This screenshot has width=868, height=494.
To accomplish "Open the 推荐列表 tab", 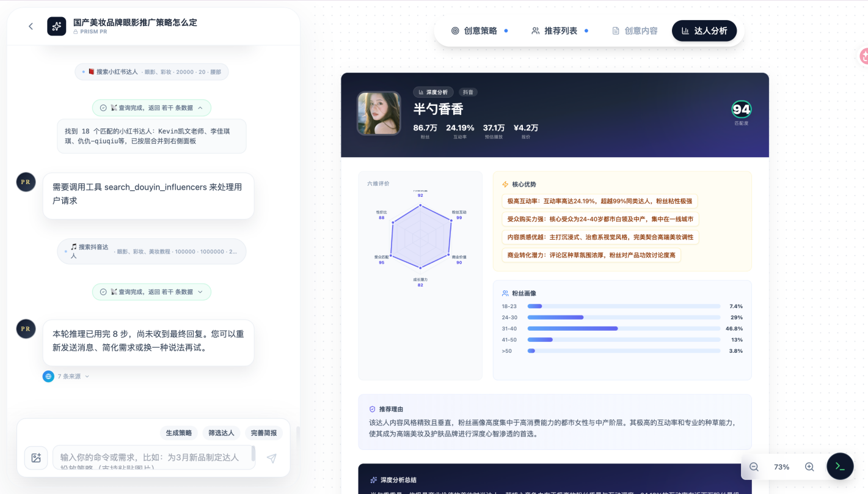I will click(x=558, y=31).
